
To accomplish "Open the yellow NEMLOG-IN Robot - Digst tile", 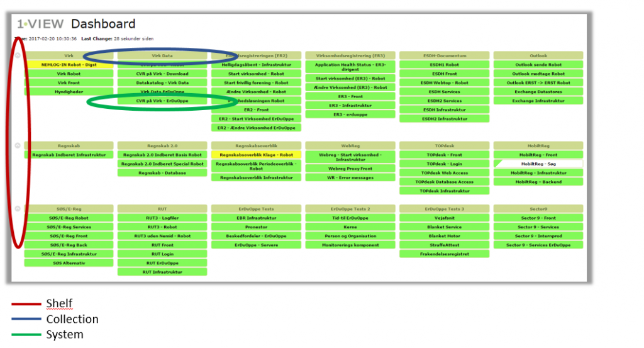I will [69, 65].
